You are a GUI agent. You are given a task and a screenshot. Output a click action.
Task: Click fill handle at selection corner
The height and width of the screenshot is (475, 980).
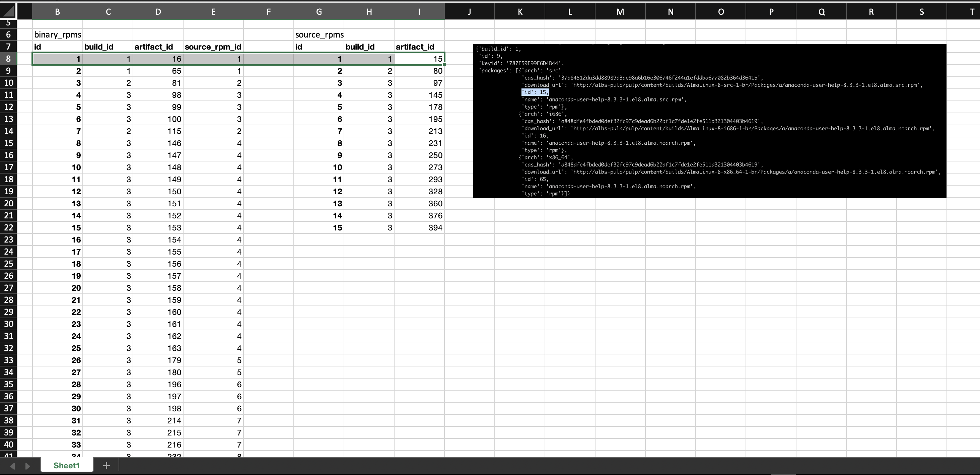(444, 65)
